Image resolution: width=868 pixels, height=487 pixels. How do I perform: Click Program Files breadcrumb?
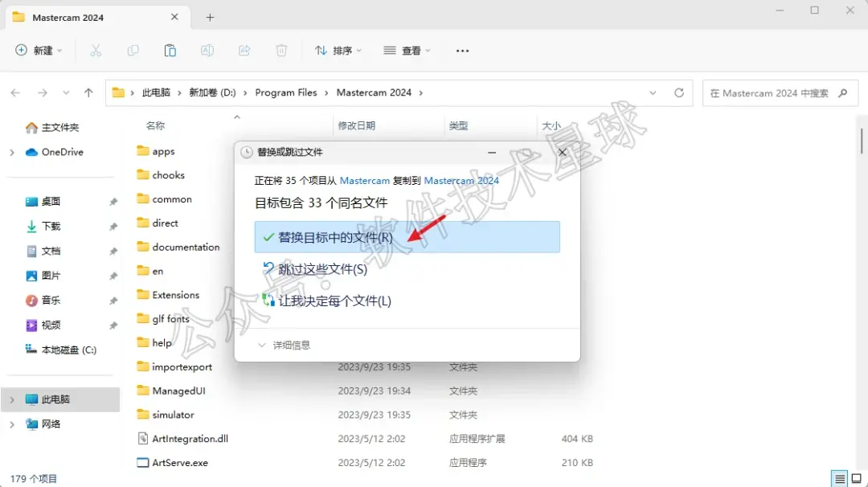click(x=286, y=92)
